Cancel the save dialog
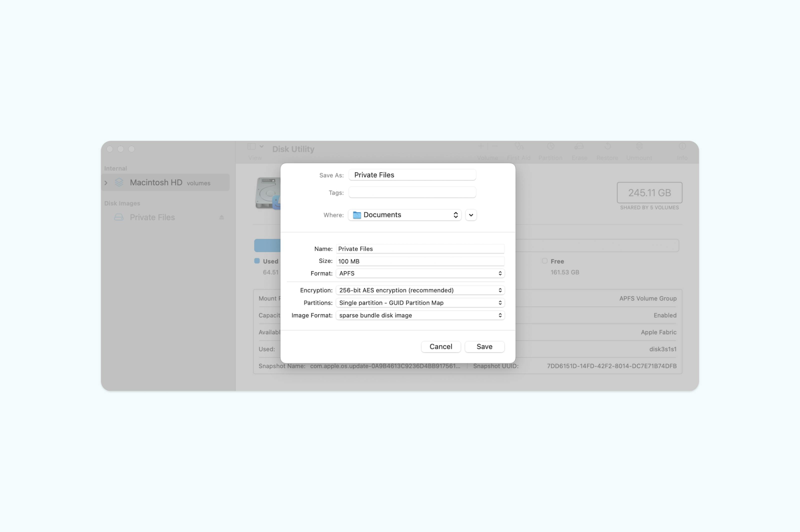The width and height of the screenshot is (800, 532). [x=440, y=346]
